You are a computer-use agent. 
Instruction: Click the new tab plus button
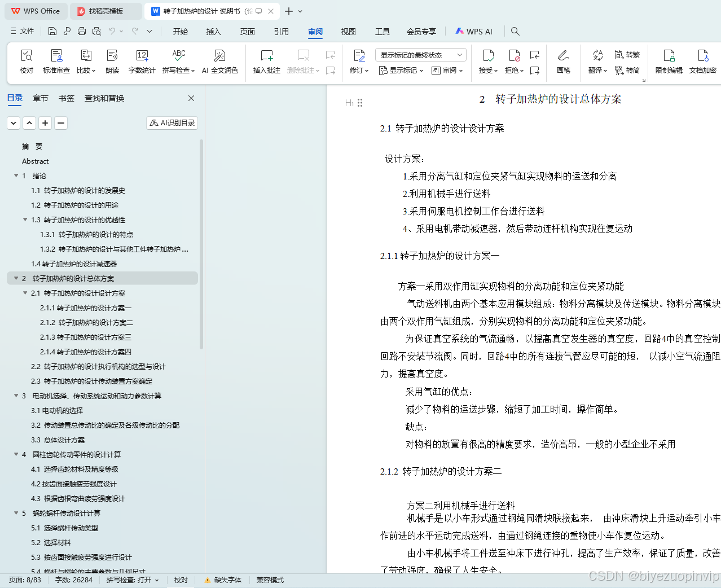coord(289,11)
